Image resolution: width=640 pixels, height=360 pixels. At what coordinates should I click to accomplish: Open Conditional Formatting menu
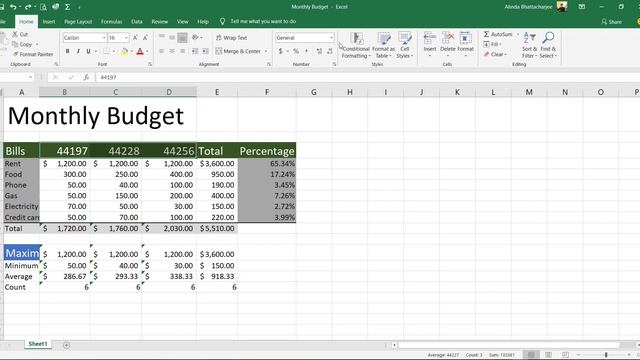(356, 45)
